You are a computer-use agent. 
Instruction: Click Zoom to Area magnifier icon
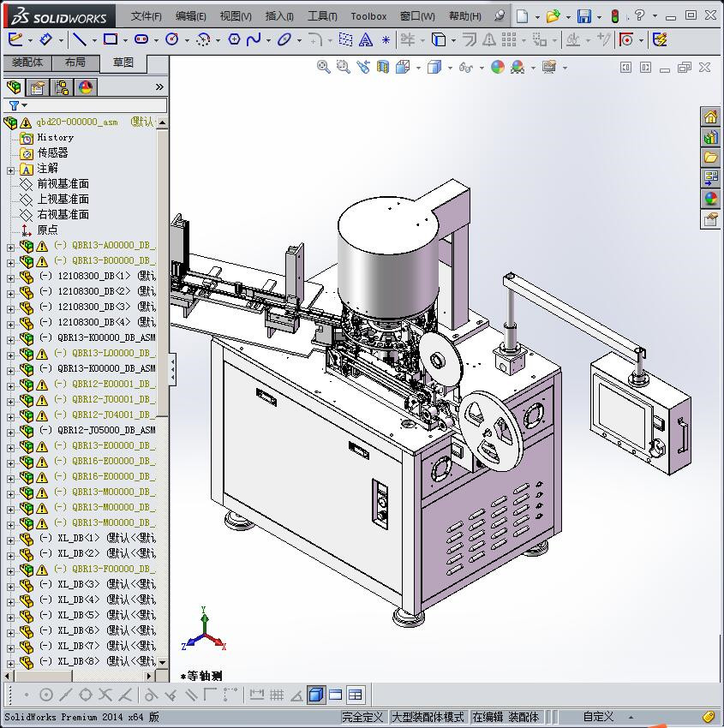[x=344, y=68]
